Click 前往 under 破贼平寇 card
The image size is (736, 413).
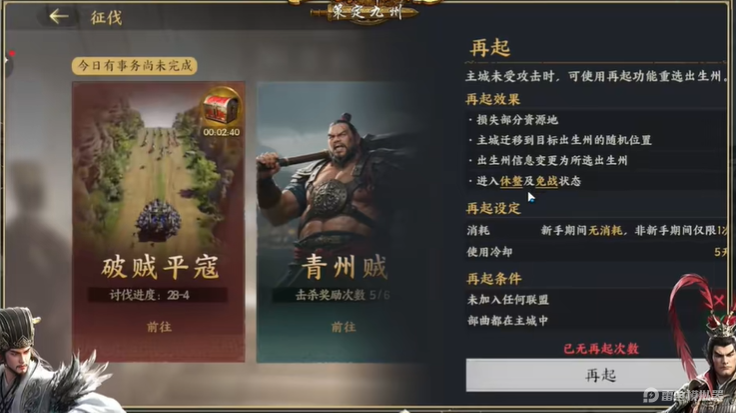[159, 327]
